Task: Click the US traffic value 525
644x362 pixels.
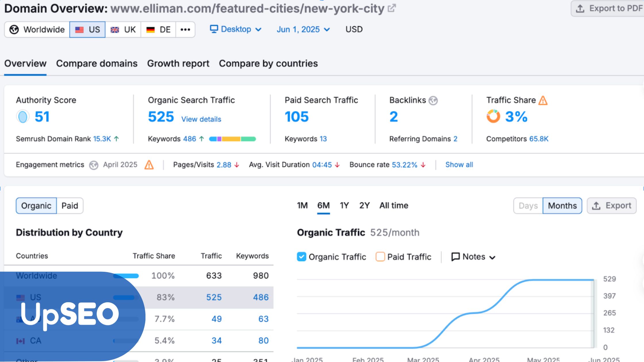Action: pos(214,297)
